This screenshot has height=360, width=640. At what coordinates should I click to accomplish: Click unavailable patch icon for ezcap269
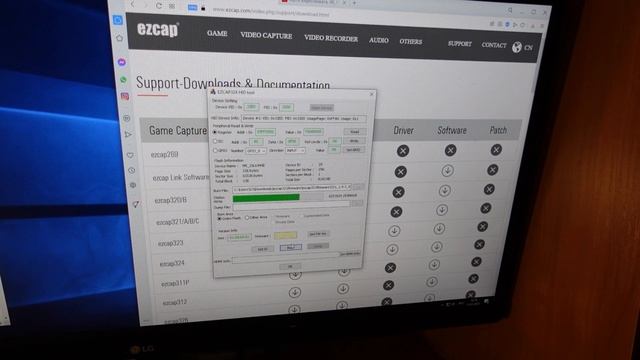496,150
